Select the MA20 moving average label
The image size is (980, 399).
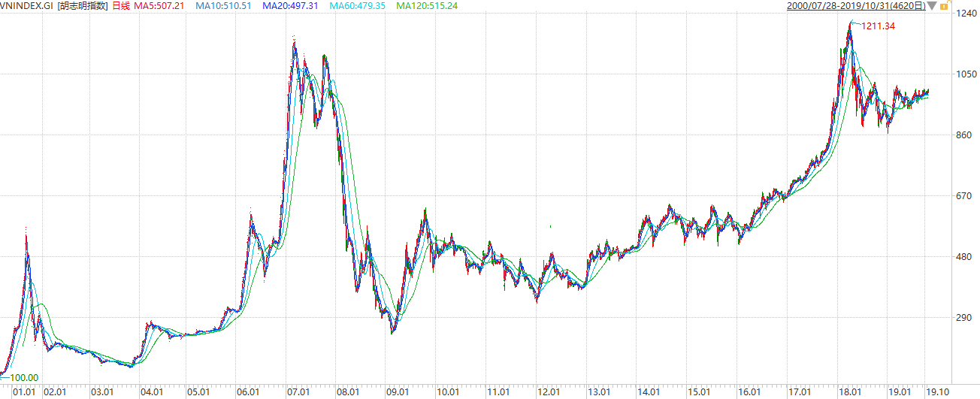[291, 6]
